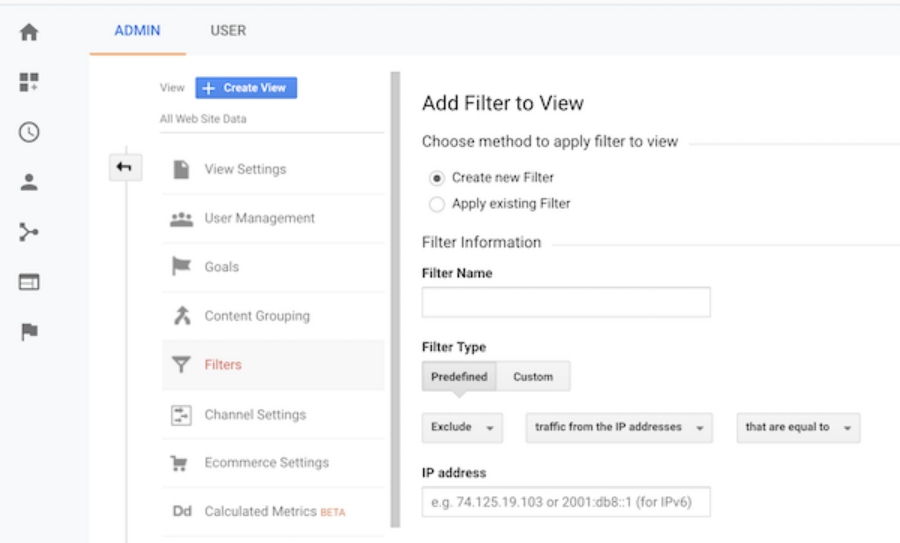Viewport: 900px width, 543px height.
Task: Click the Behavior window icon
Action: (29, 283)
